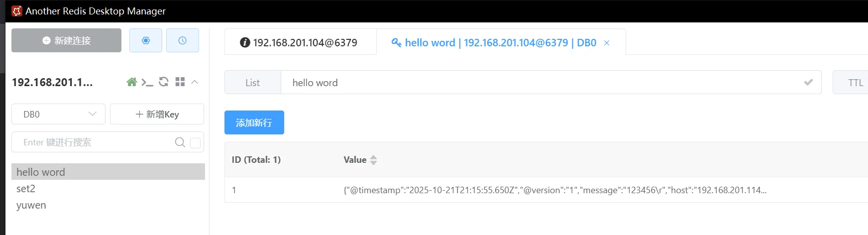Collapse the 192.168.201.1 connection chevron
Viewport: 868px width, 235px height.
(195, 82)
